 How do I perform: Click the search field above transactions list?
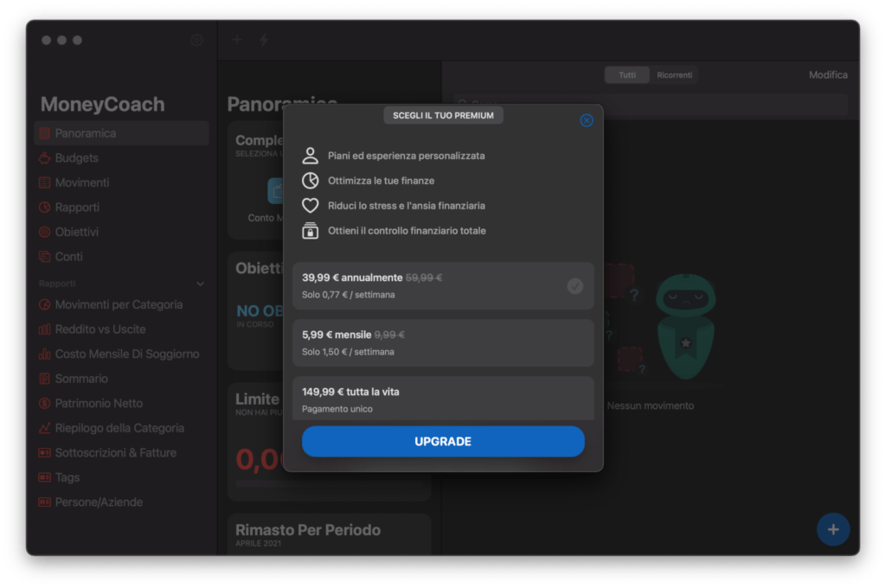point(651,104)
